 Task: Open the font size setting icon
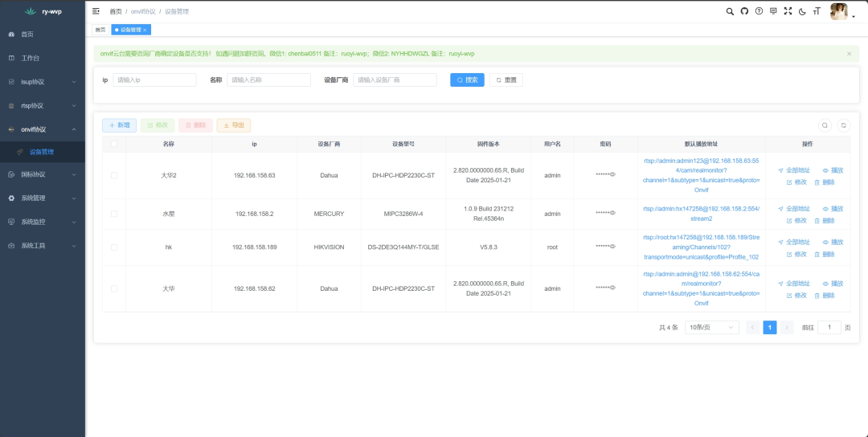[817, 11]
